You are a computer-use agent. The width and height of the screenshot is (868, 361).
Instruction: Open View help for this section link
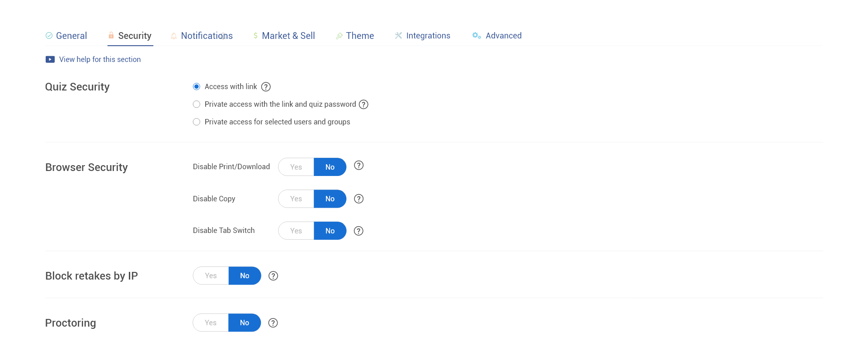(100, 60)
